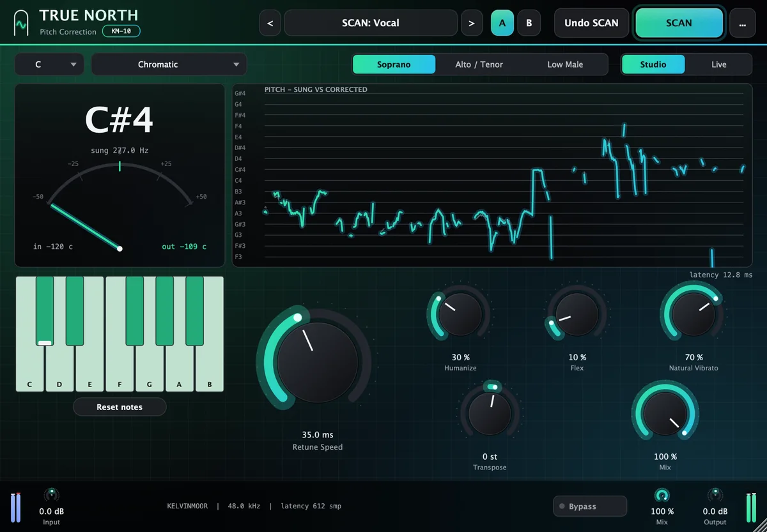Click the teal SCAN button
The width and height of the screenshot is (767, 532).
679,23
